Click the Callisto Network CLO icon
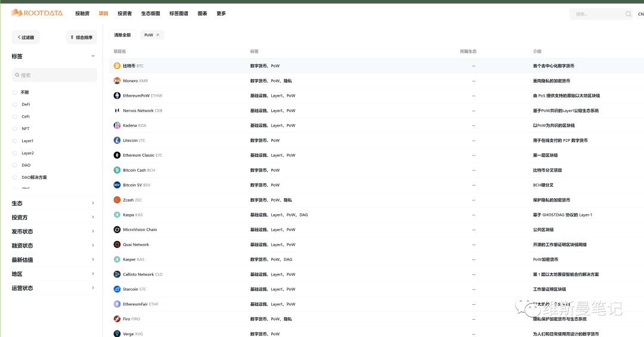The width and height of the screenshot is (644, 337). coord(117,274)
